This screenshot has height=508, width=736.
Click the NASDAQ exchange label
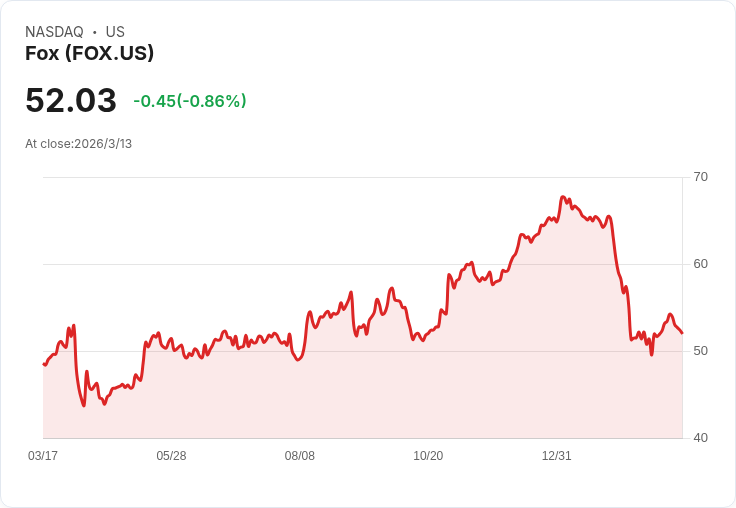[54, 32]
